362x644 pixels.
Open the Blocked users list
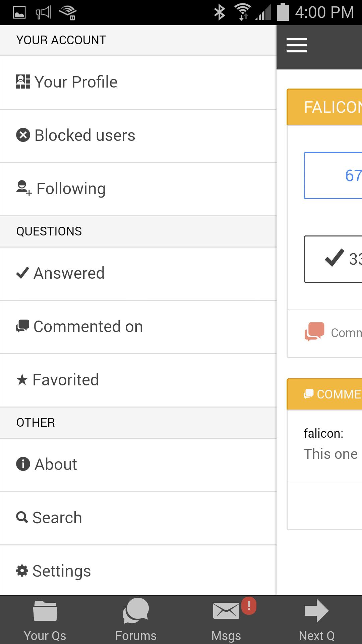[x=138, y=136]
